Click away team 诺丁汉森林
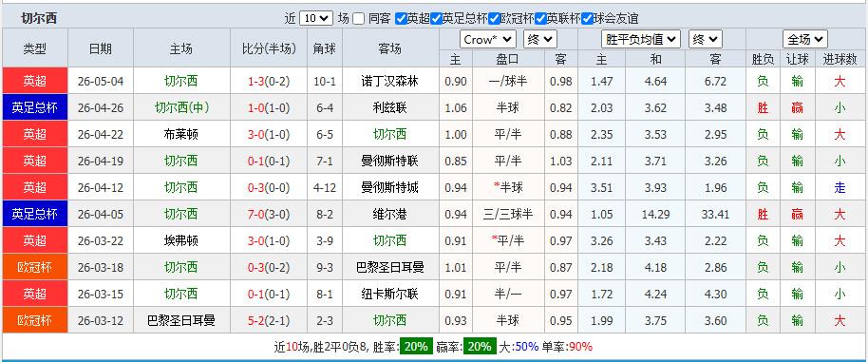The height and width of the screenshot is (362, 868). 390,82
